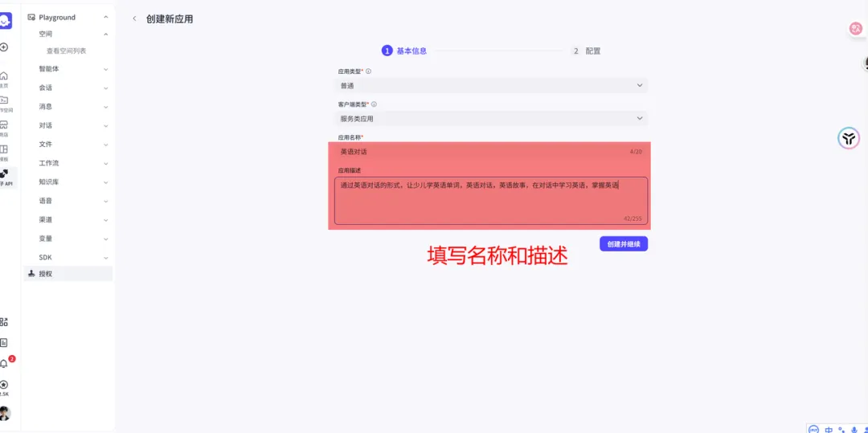Open the 应用类型 dropdown showing 普通

pyautogui.click(x=491, y=85)
